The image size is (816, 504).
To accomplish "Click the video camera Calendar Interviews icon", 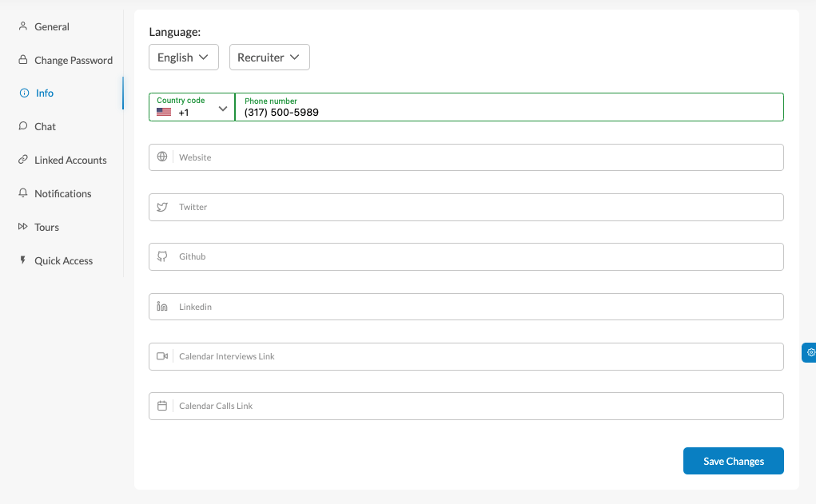I will 162,356.
